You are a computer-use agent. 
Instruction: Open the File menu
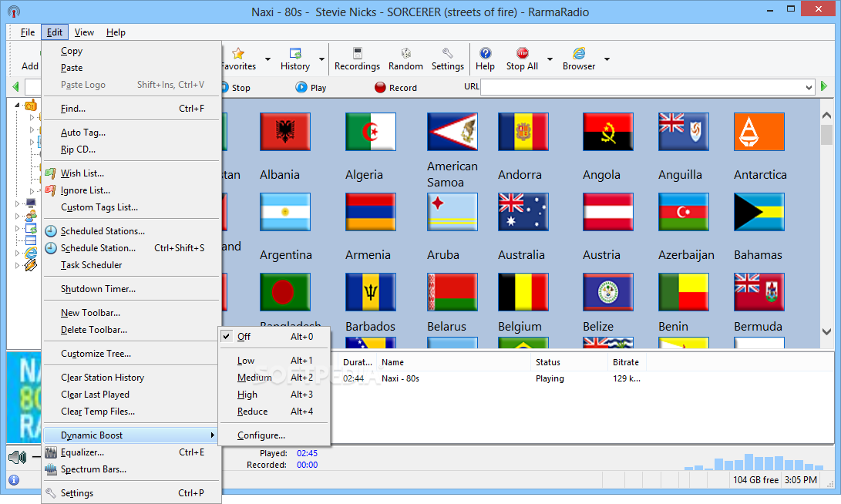27,32
